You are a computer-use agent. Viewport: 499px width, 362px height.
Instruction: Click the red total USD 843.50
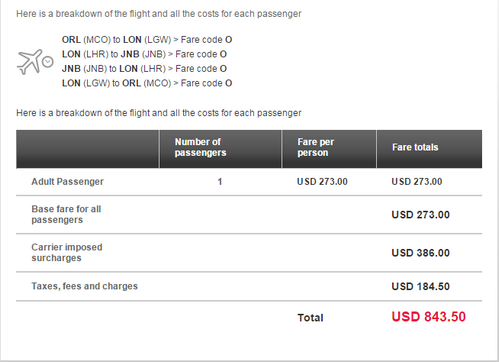pyautogui.click(x=428, y=317)
